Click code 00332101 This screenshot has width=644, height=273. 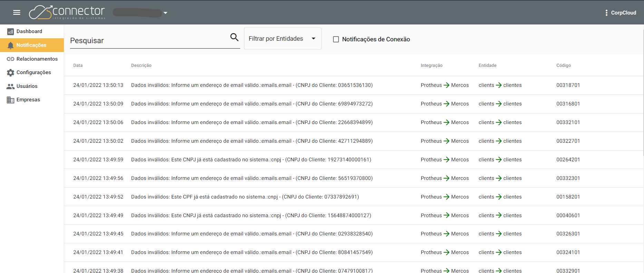(568, 122)
